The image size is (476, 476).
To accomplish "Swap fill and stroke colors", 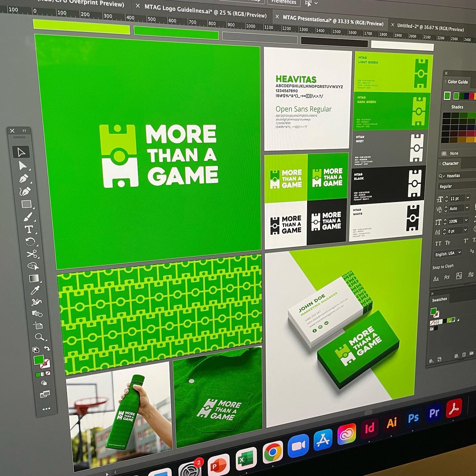I will (x=47, y=349).
